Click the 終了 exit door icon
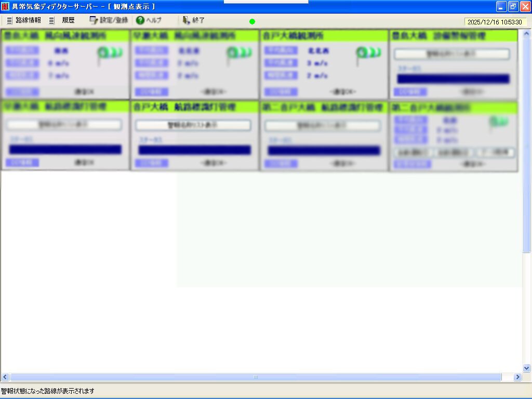 click(186, 21)
